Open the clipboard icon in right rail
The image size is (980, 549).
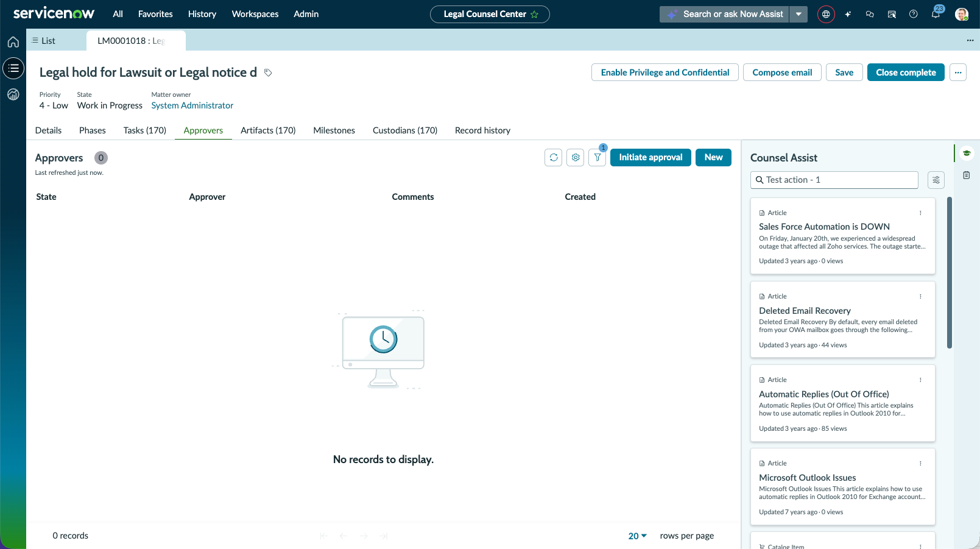[x=967, y=175]
